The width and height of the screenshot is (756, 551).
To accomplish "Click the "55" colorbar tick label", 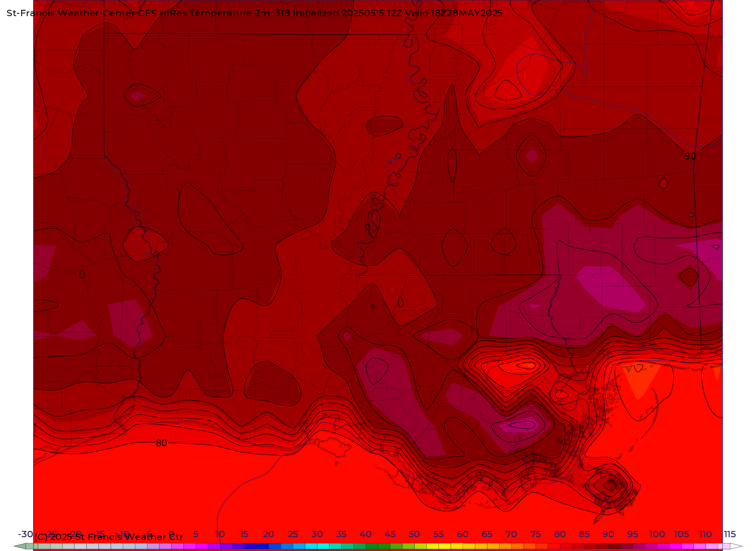I will pos(439,534).
